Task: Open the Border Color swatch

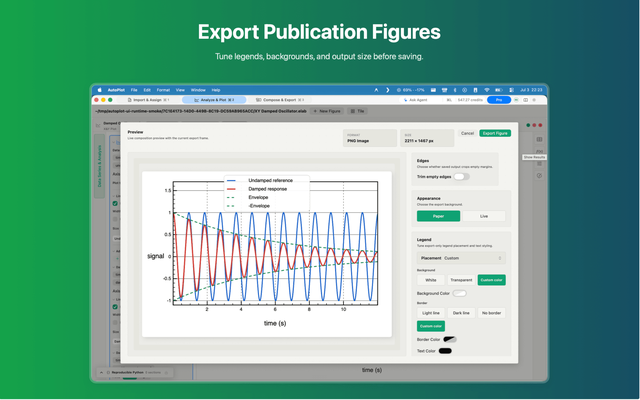Action: click(450, 339)
